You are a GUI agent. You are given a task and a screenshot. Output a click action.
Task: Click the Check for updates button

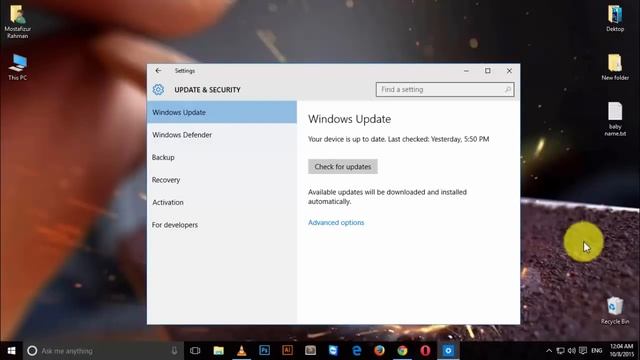tap(342, 167)
